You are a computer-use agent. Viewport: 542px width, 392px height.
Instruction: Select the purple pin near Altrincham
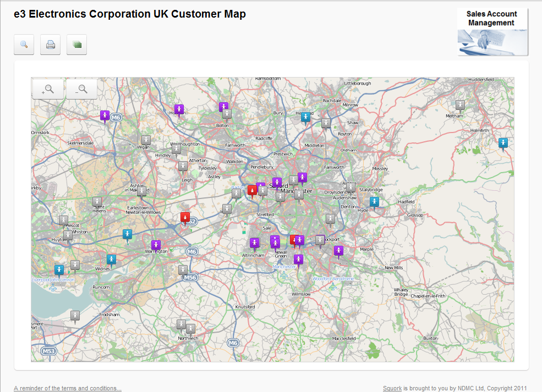pyautogui.click(x=254, y=242)
